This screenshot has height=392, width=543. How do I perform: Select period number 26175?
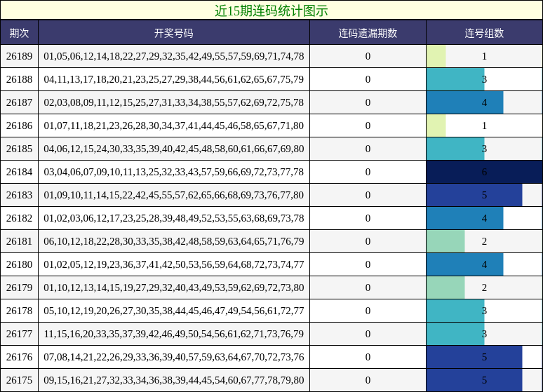point(19,380)
